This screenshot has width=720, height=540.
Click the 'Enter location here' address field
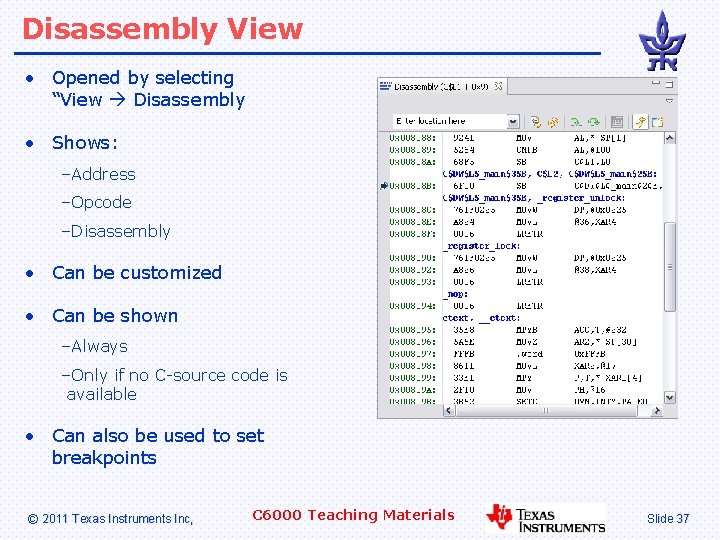[450, 121]
